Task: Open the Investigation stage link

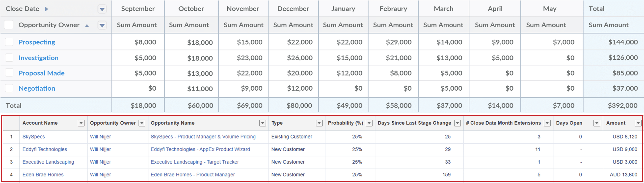Action: [38, 58]
